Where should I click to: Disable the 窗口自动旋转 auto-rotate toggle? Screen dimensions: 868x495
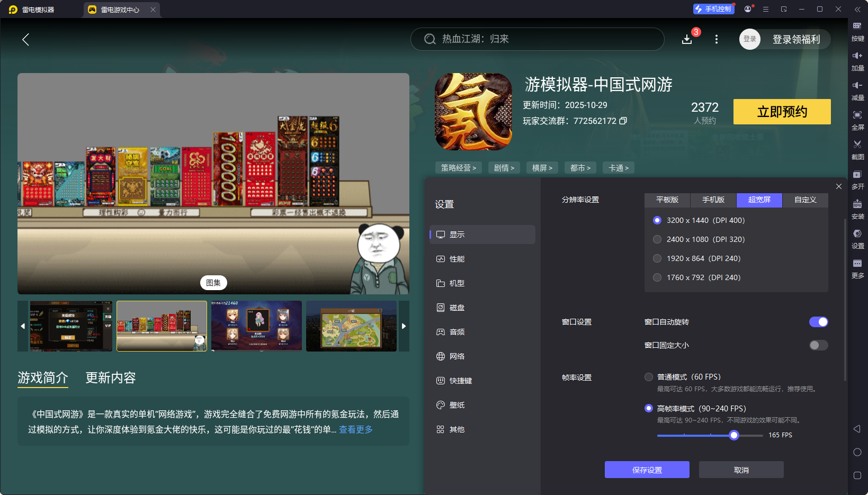tap(819, 321)
